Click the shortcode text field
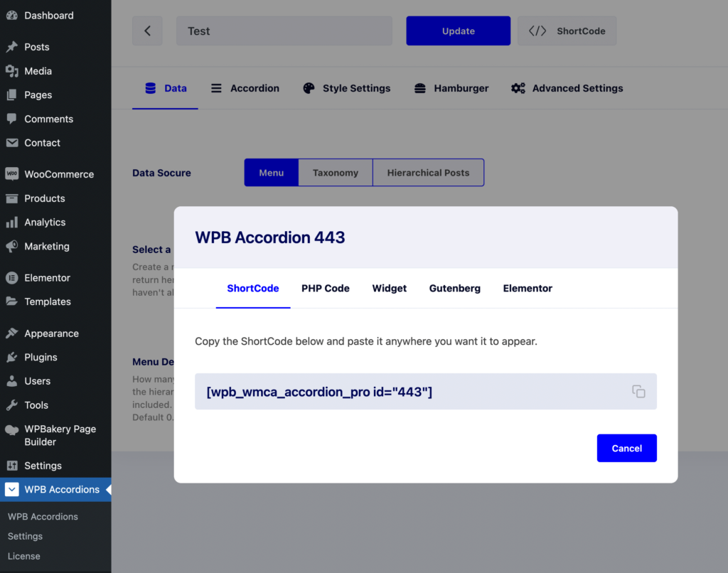 point(426,392)
